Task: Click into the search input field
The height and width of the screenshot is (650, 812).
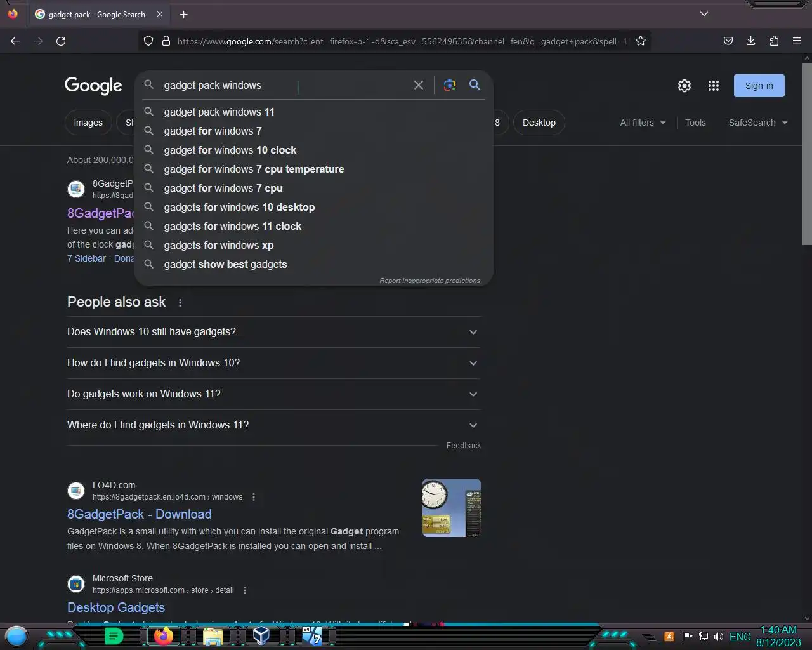Action: click(x=285, y=85)
